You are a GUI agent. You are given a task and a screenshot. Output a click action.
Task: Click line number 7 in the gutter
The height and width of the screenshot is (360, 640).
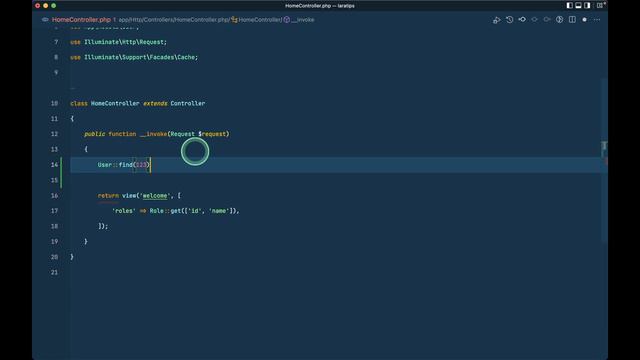56,42
